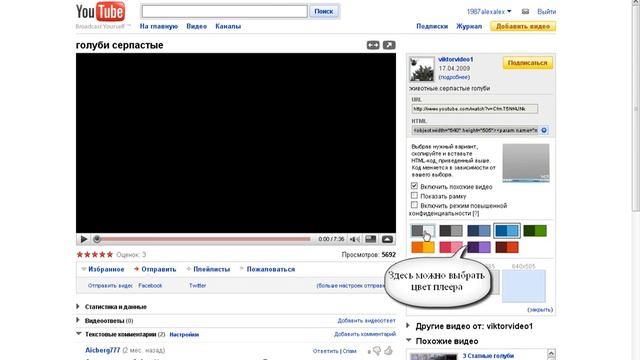The image size is (640, 360).
Task: Toggle the player size icon in control bar
Action: point(371,239)
